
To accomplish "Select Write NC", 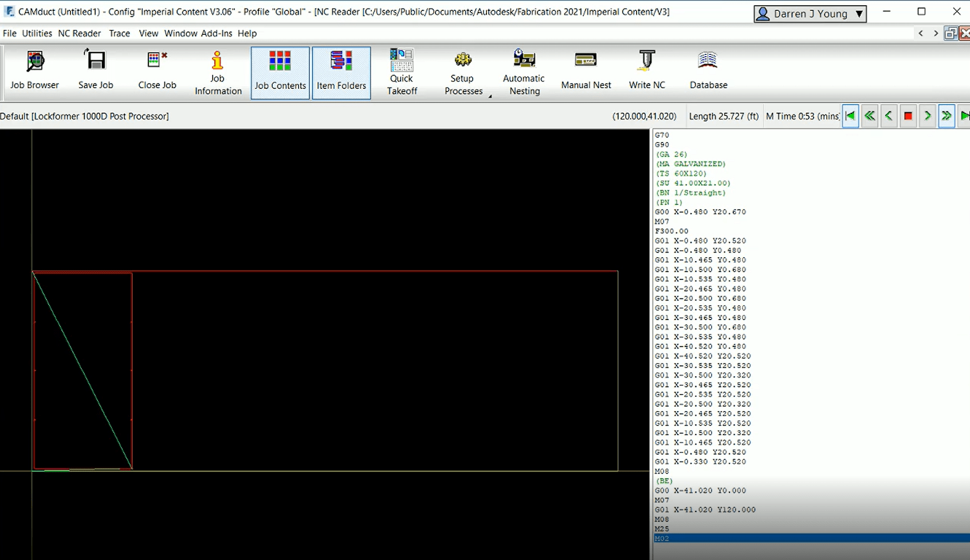I will tap(646, 70).
